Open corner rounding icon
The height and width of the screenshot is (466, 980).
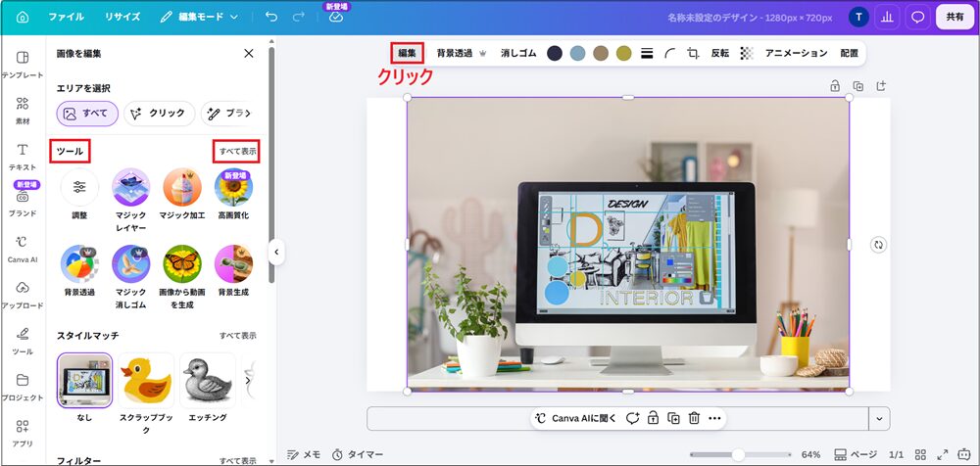click(x=670, y=53)
